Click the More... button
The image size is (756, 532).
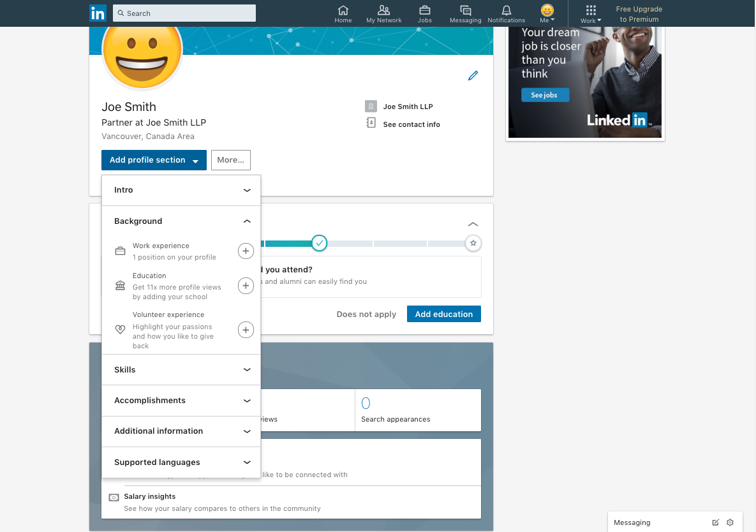(230, 160)
